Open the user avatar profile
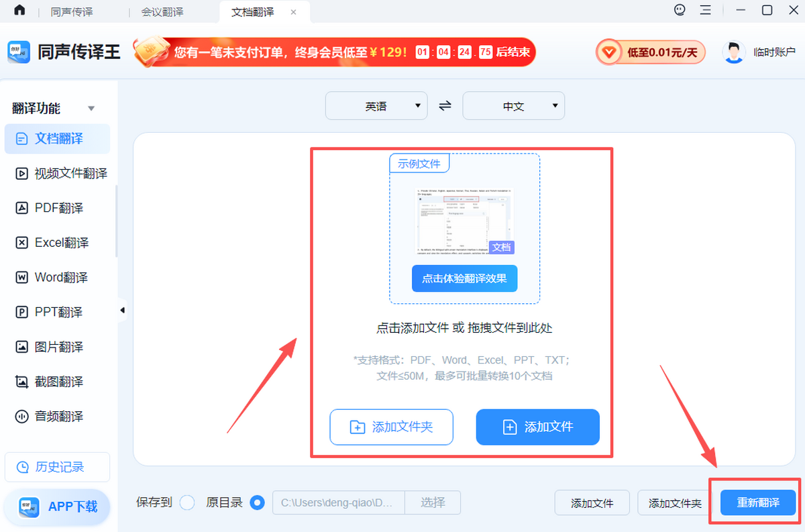The width and height of the screenshot is (805, 532). 734,52
